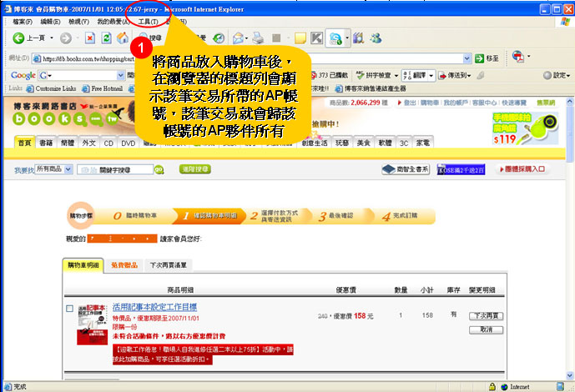Click the 移至 go button
575x392 pixels.
tap(487, 58)
